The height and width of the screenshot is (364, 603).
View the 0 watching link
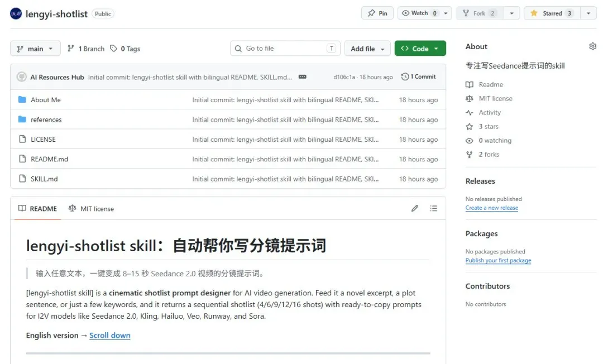click(x=495, y=140)
